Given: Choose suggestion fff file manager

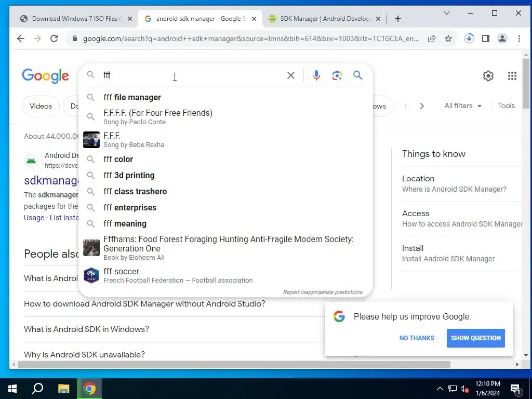Looking at the screenshot, I should [x=225, y=98].
